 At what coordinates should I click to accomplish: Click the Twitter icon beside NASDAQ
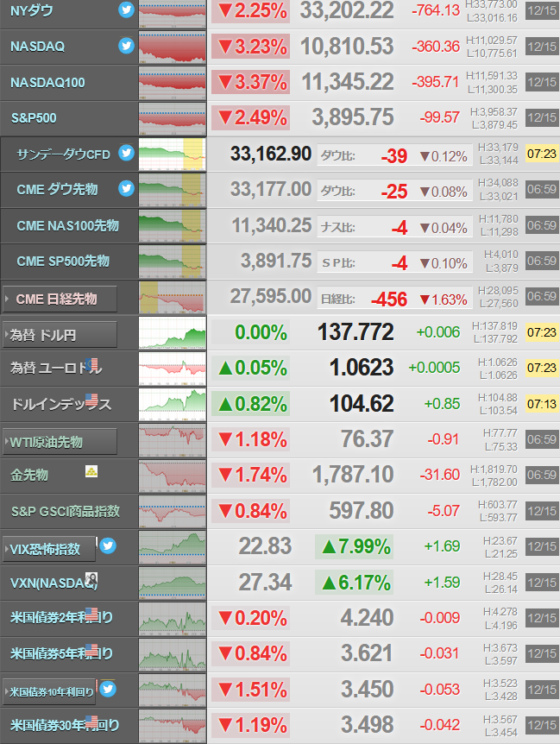pyautogui.click(x=126, y=46)
